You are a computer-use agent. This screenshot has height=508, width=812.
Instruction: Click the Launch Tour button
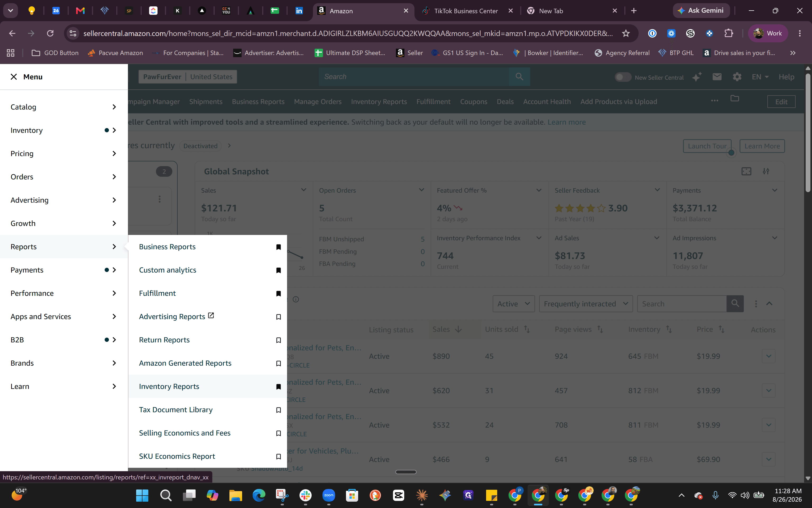coord(707,146)
